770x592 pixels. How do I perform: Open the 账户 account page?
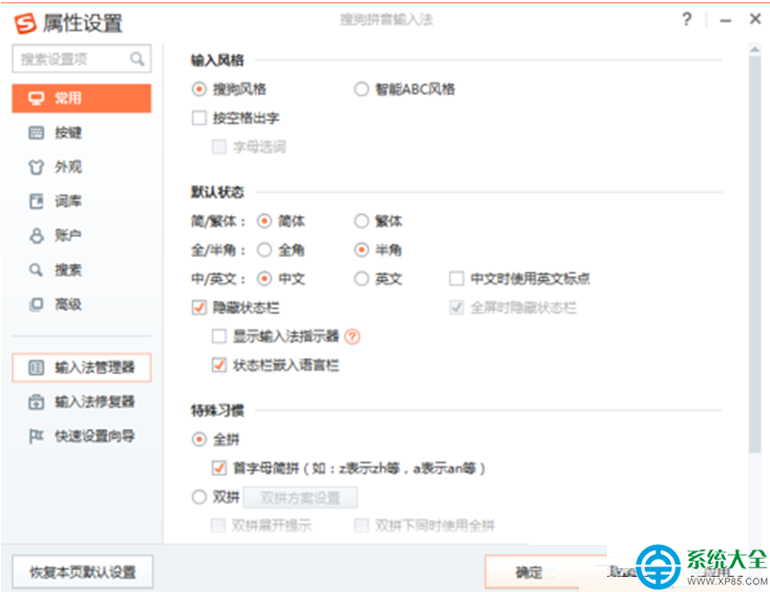click(x=82, y=236)
